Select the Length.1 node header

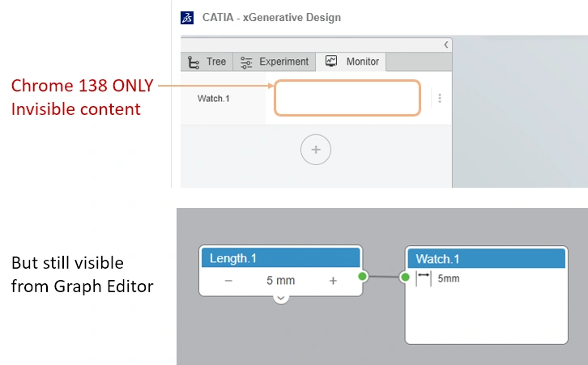click(280, 258)
